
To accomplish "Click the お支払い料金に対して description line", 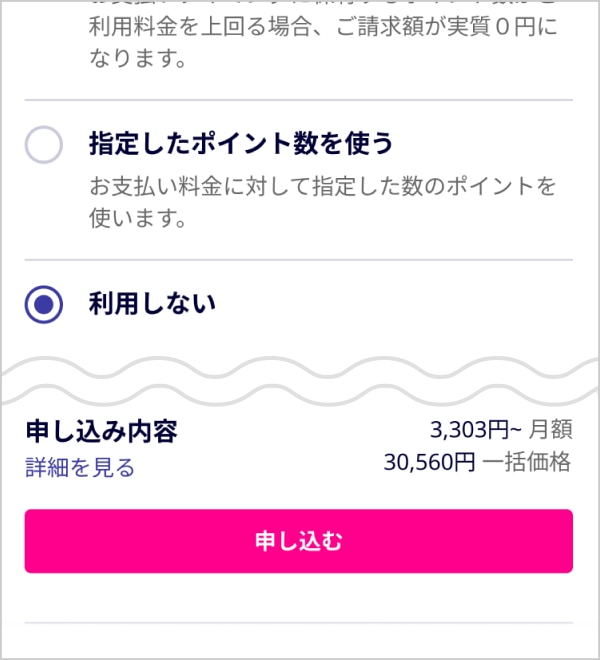I will pos(322,187).
